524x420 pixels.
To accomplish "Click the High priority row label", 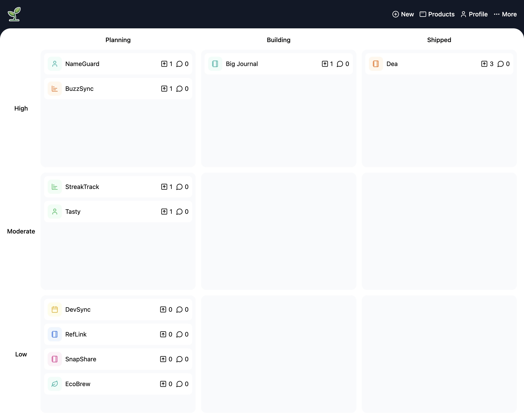I will click(x=21, y=108).
